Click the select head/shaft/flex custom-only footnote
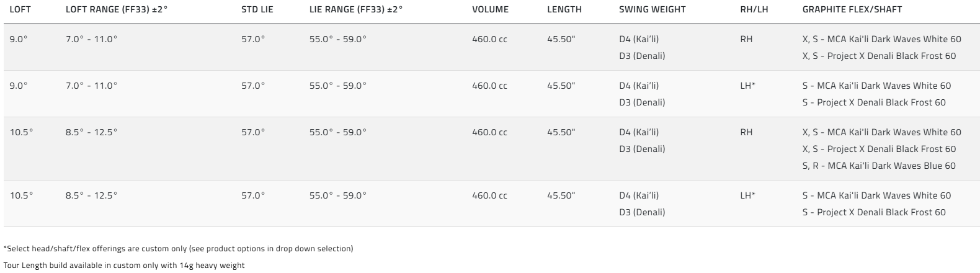This screenshot has height=273, width=980. click(178, 248)
